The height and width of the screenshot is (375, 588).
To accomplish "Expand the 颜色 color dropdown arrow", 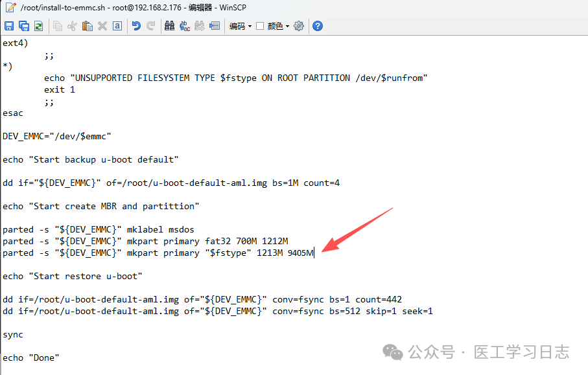I will click(x=287, y=27).
